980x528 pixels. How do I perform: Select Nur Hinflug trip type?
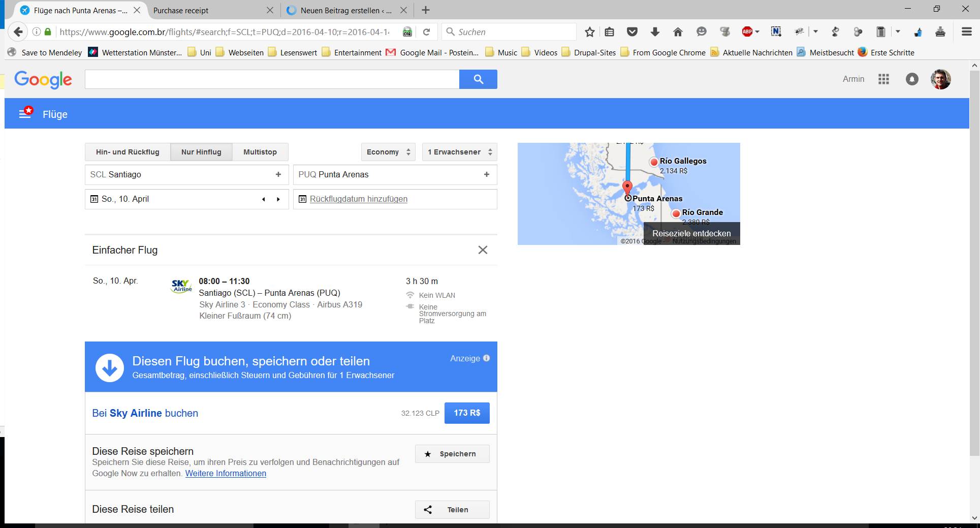(x=201, y=152)
